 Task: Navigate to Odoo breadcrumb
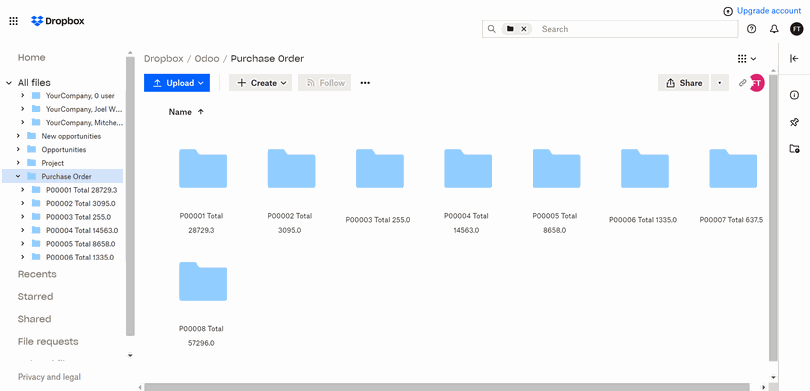(x=207, y=58)
